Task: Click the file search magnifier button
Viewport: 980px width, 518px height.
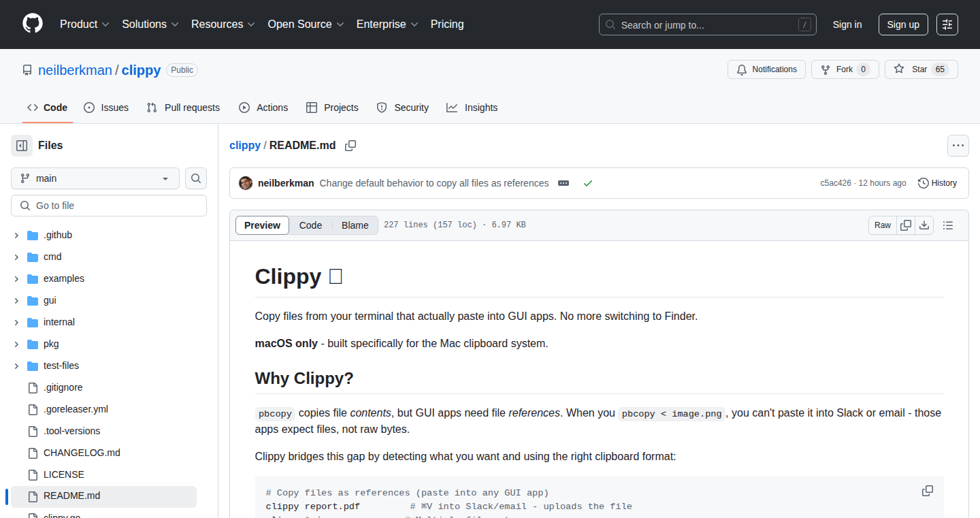Action: click(x=196, y=178)
